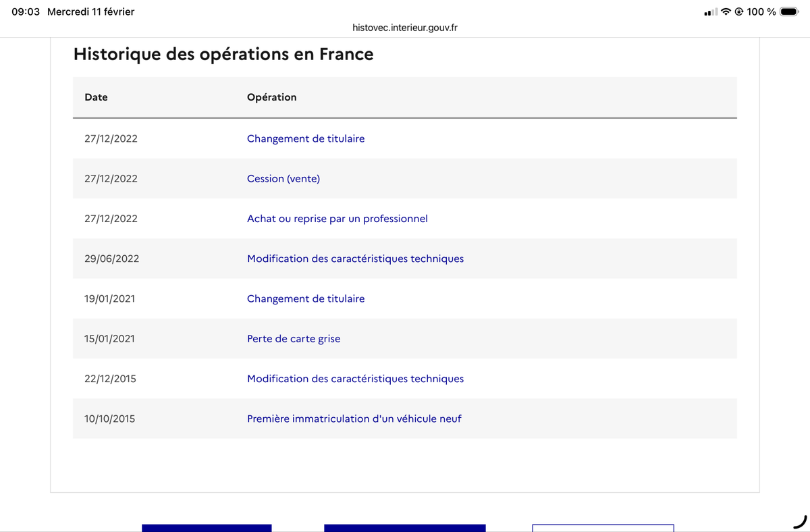Open 22/12/2015 Modification des caractéristiques techniques

356,379
